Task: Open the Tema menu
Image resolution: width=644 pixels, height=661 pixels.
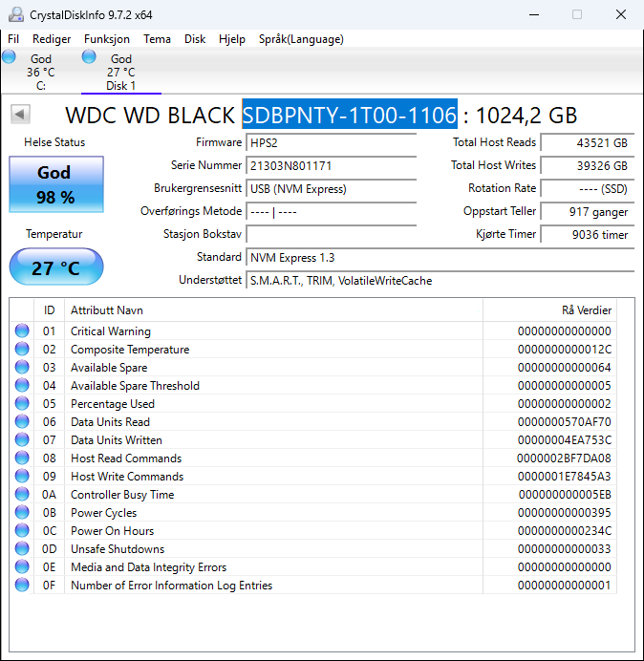Action: (157, 39)
